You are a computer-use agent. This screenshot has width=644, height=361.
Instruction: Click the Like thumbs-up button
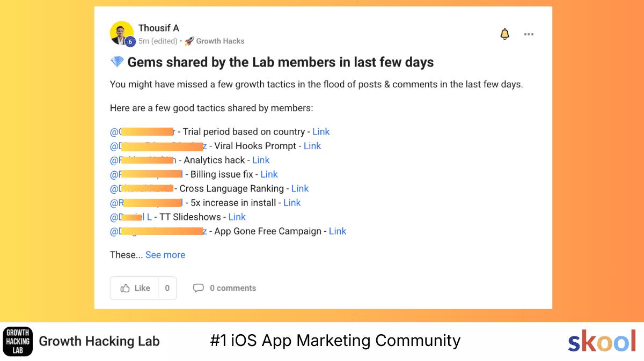(x=135, y=288)
